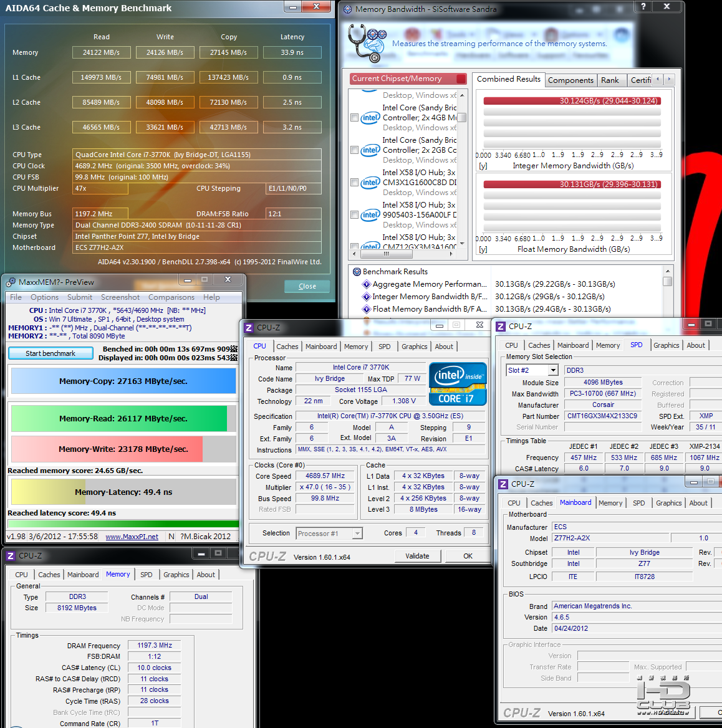Viewport: 722px width, 728px height.
Task: Click the Start benchmark button in MaxxMEM
Action: (50, 353)
